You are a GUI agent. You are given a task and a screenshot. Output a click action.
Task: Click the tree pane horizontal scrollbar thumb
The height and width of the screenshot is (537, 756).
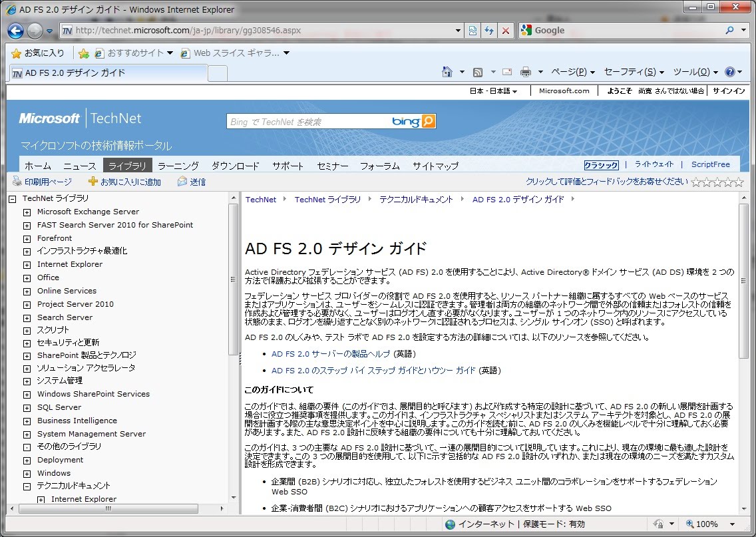[108, 508]
